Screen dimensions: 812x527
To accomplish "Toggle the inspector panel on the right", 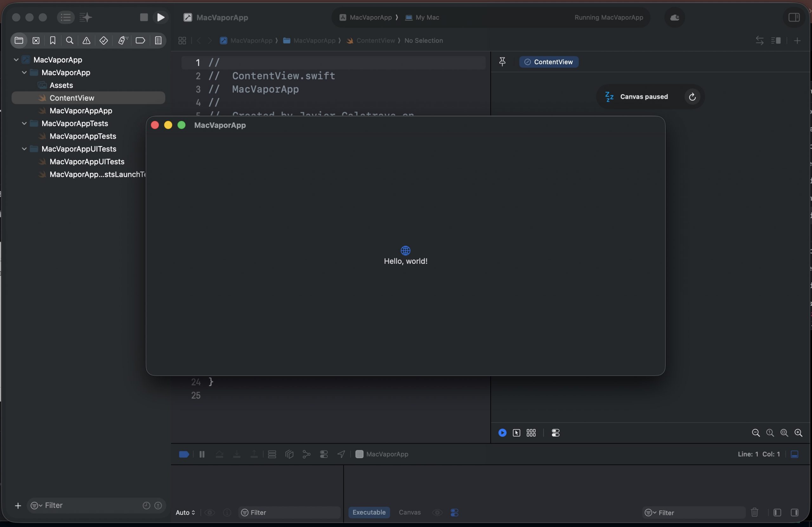I will pos(794,17).
